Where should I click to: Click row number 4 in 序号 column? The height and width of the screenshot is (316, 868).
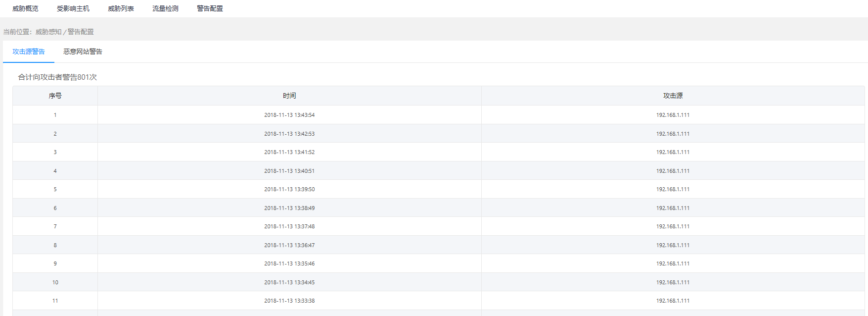(55, 171)
